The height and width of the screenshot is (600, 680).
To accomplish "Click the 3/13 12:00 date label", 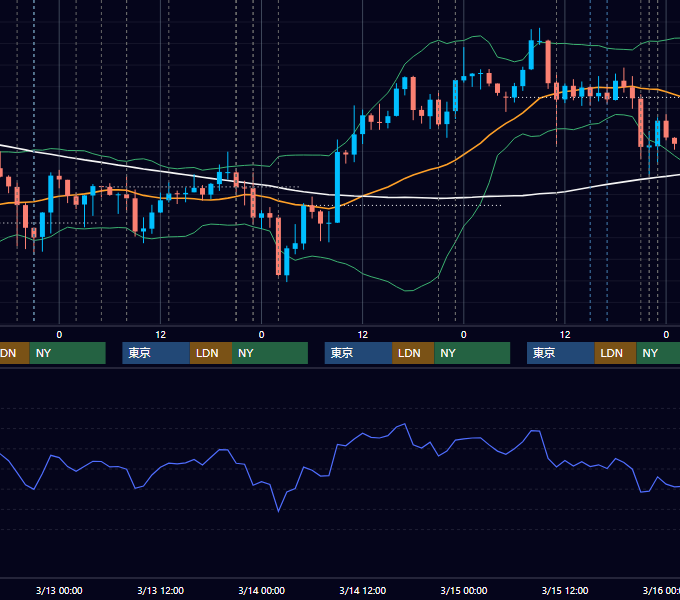I will coord(160,590).
